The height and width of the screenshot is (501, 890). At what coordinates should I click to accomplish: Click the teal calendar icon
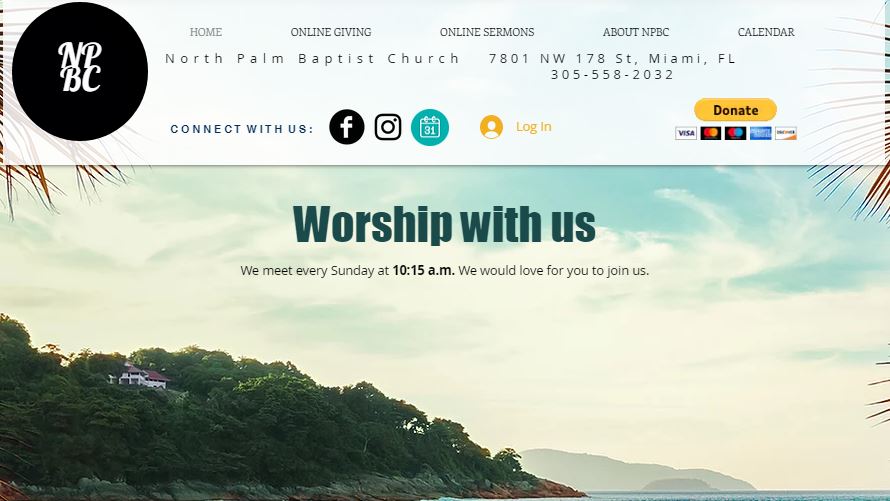click(x=430, y=128)
